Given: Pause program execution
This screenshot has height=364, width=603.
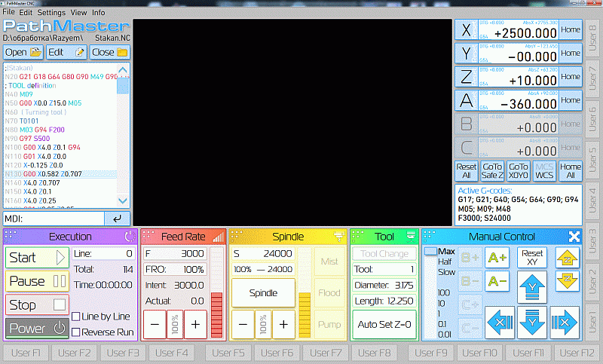Looking at the screenshot, I should click(37, 281).
